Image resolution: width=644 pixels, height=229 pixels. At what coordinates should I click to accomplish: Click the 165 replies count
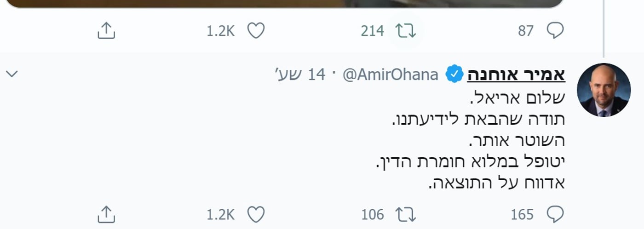pyautogui.click(x=522, y=214)
